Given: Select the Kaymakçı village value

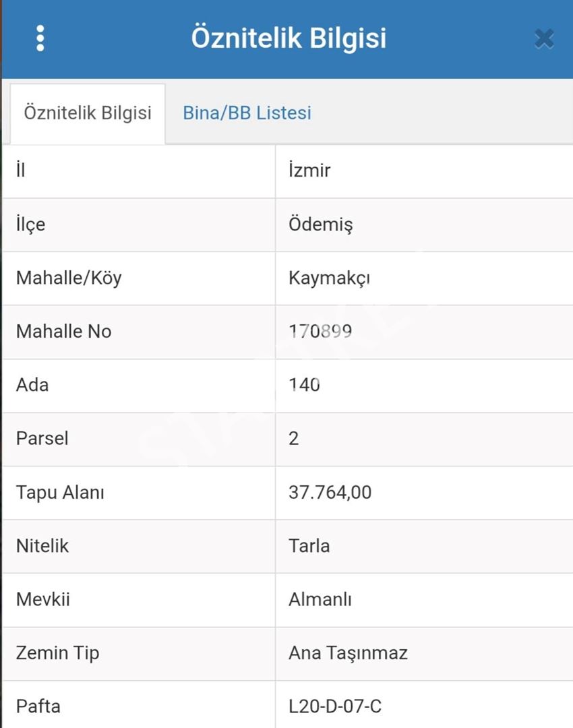Looking at the screenshot, I should pyautogui.click(x=329, y=278).
